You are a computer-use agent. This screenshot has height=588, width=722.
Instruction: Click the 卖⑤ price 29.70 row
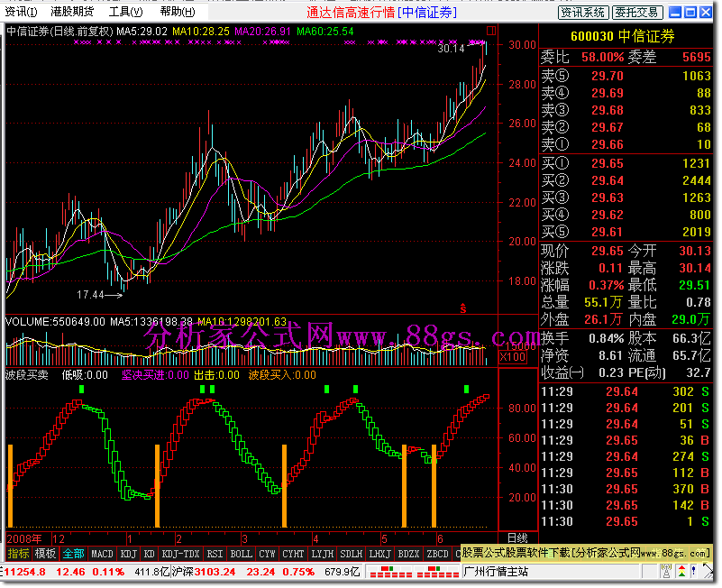[x=626, y=76]
